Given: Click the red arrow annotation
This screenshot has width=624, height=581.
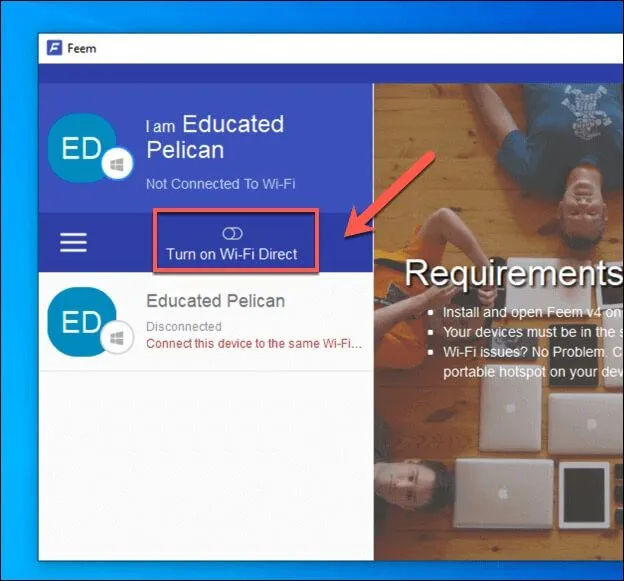Looking at the screenshot, I should 390,195.
